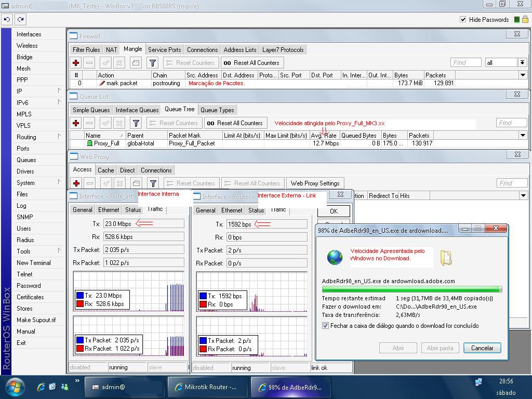Click the Find field in Firewall window
Viewport: 532px width, 399px height.
[x=465, y=62]
